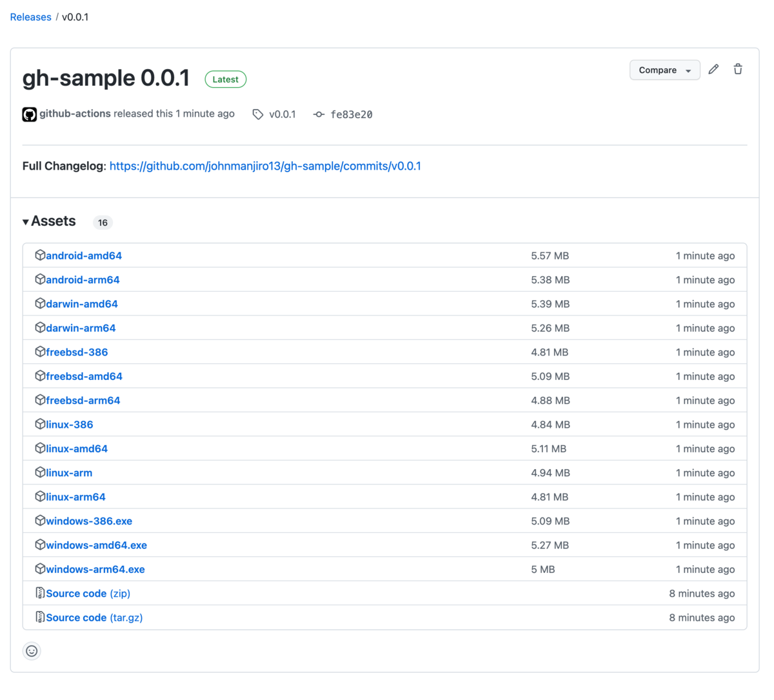
Task: Click the smiley add reaction button
Action: [x=32, y=651]
